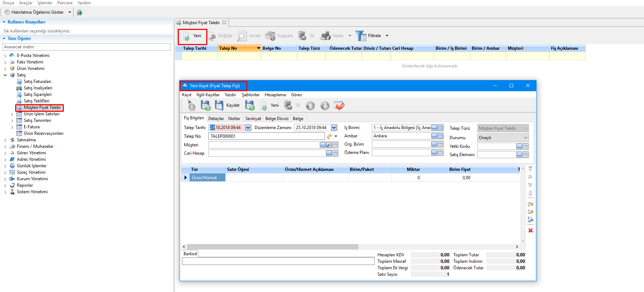Open the Talep Tarihi date picker dropdown

pos(248,128)
